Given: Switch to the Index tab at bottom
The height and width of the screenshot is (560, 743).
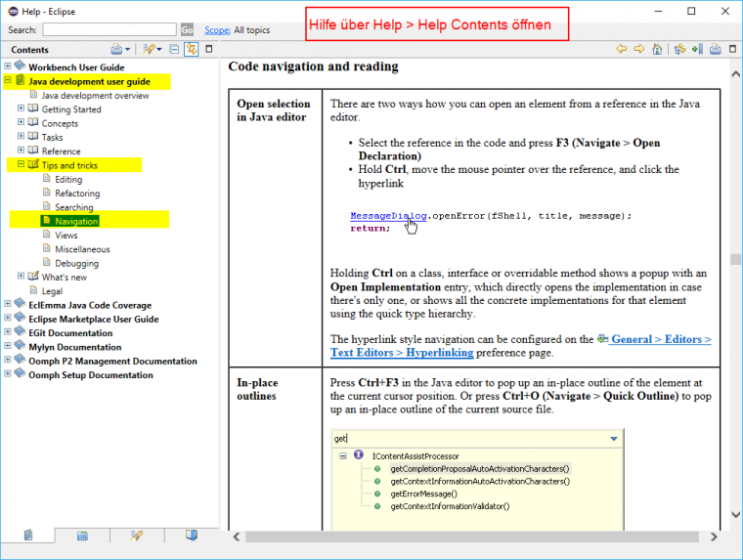Looking at the screenshot, I should (82, 536).
